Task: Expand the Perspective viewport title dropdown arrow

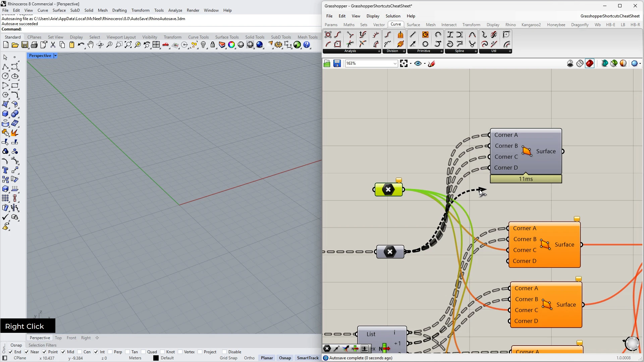Action: [55, 56]
